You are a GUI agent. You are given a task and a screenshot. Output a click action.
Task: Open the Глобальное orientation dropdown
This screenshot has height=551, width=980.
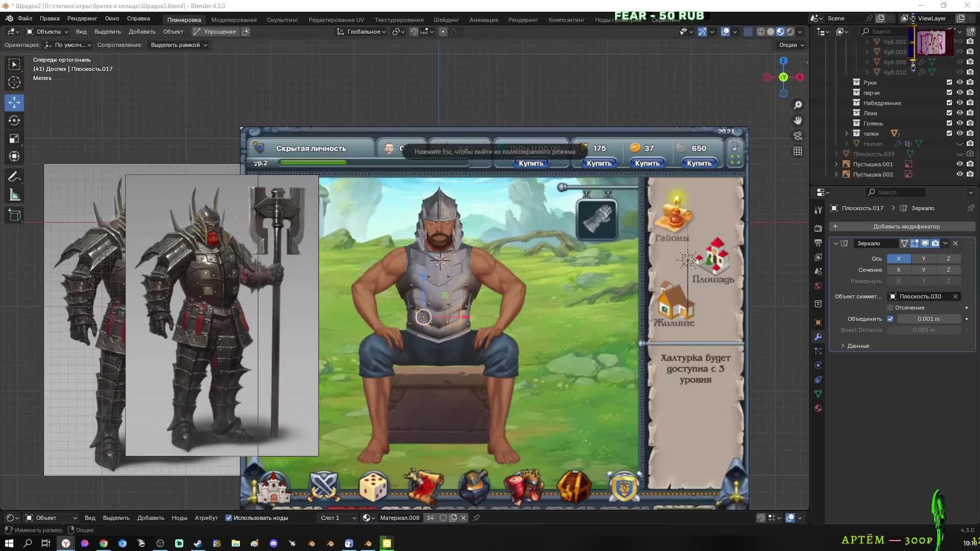(361, 32)
